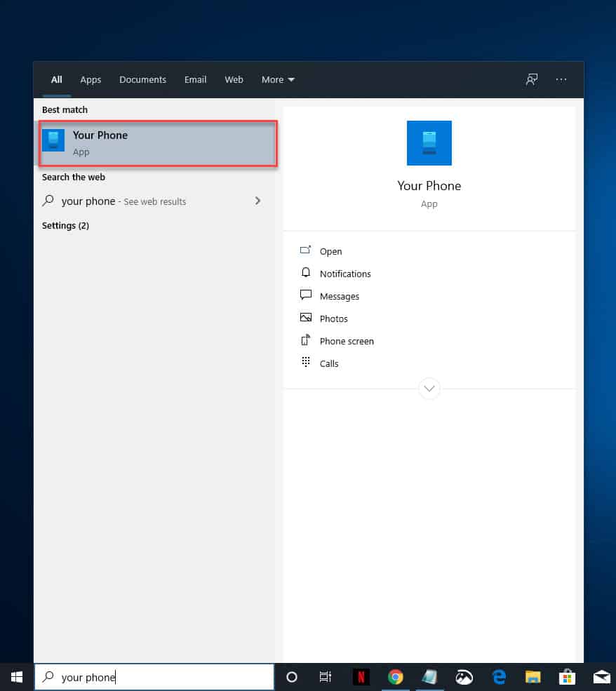Image resolution: width=616 pixels, height=691 pixels.
Task: Open Task View on the taskbar
Action: (325, 677)
